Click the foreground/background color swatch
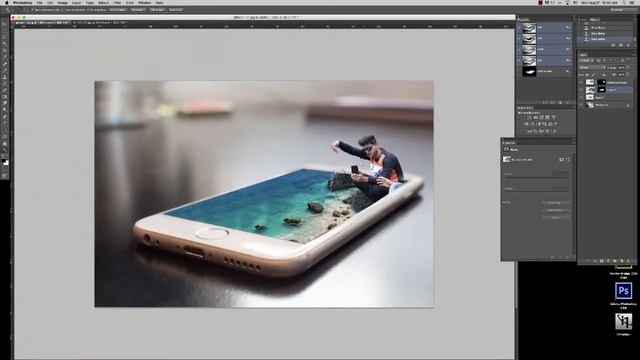Viewport: 640px width, 360px height. 5,162
